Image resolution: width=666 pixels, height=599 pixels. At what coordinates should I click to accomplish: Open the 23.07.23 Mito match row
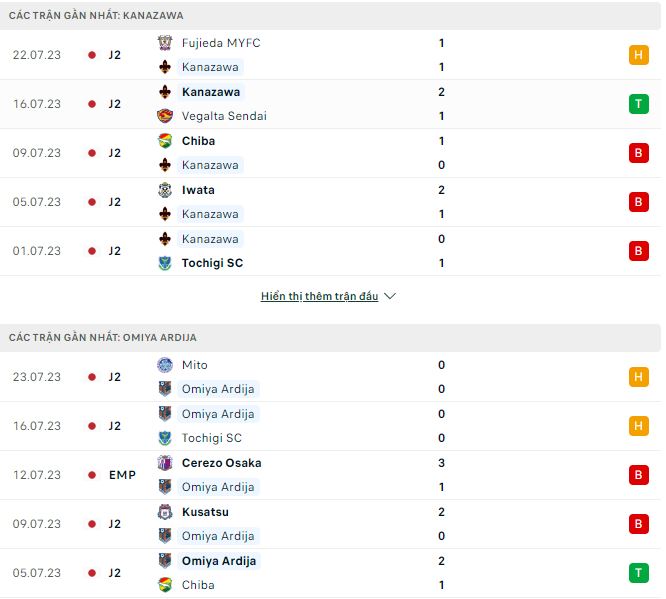330,377
